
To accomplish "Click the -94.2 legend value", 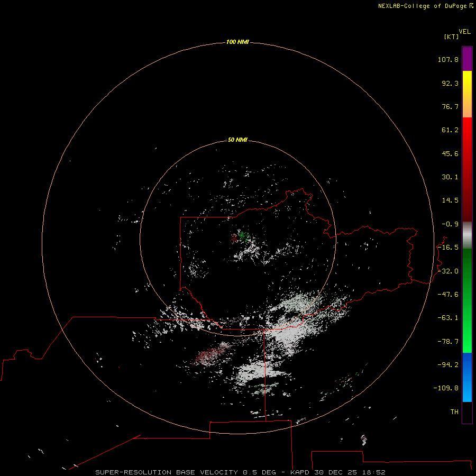I will click(448, 364).
